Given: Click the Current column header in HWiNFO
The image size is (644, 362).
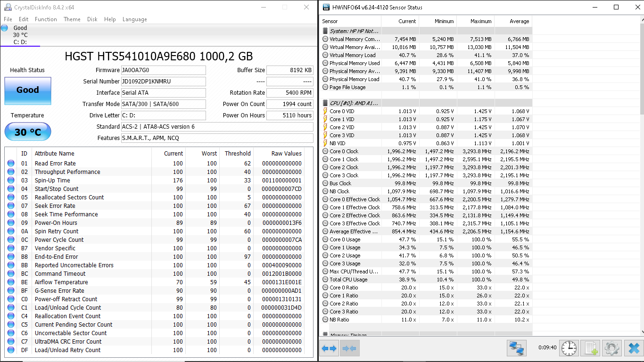Looking at the screenshot, I should [400, 21].
